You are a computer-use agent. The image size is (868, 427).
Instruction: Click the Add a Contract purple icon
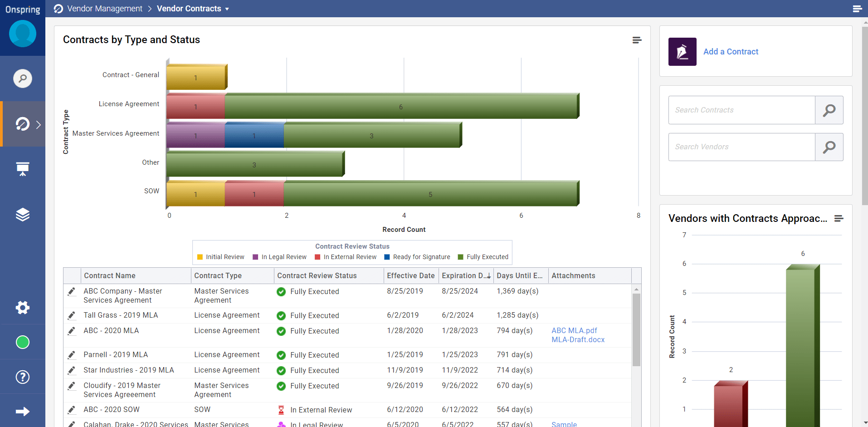[x=683, y=52]
